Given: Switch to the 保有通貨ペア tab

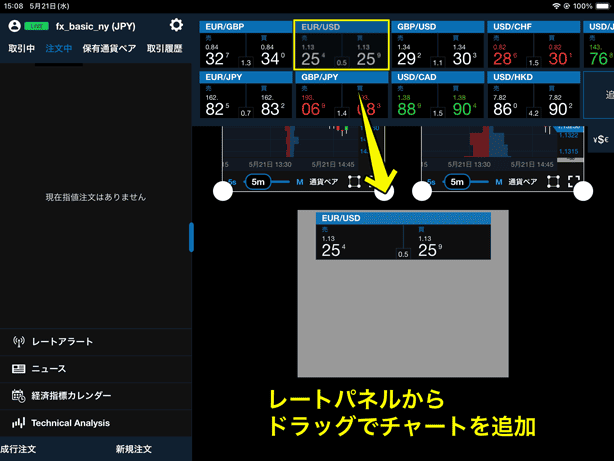Looking at the screenshot, I should 109,49.
